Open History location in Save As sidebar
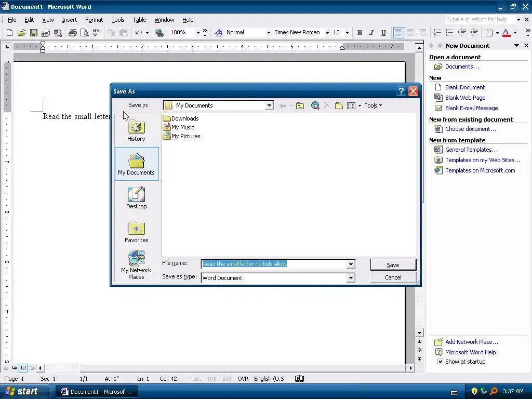This screenshot has width=532, height=399. [x=137, y=130]
